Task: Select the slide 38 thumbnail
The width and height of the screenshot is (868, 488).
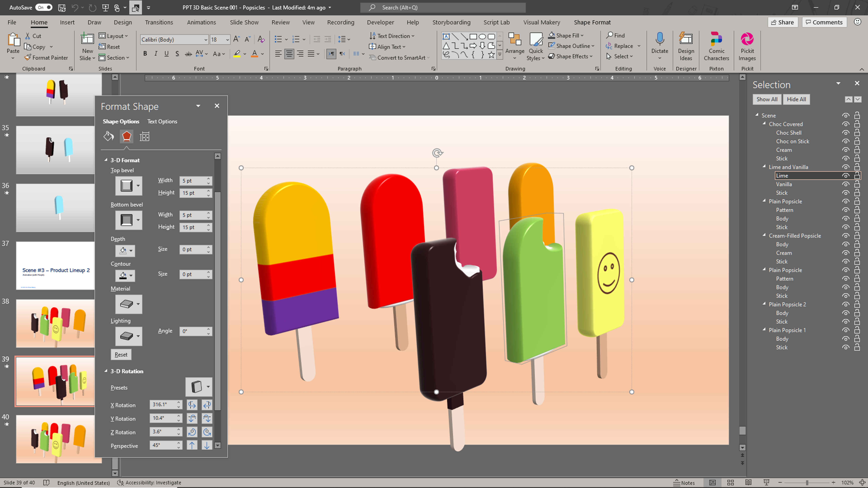Action: [56, 323]
